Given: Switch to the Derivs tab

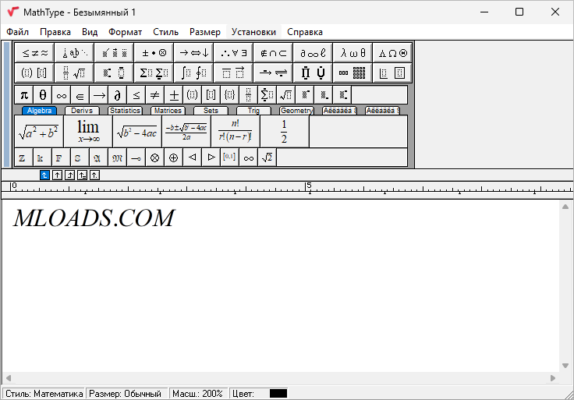Looking at the screenshot, I should [82, 111].
